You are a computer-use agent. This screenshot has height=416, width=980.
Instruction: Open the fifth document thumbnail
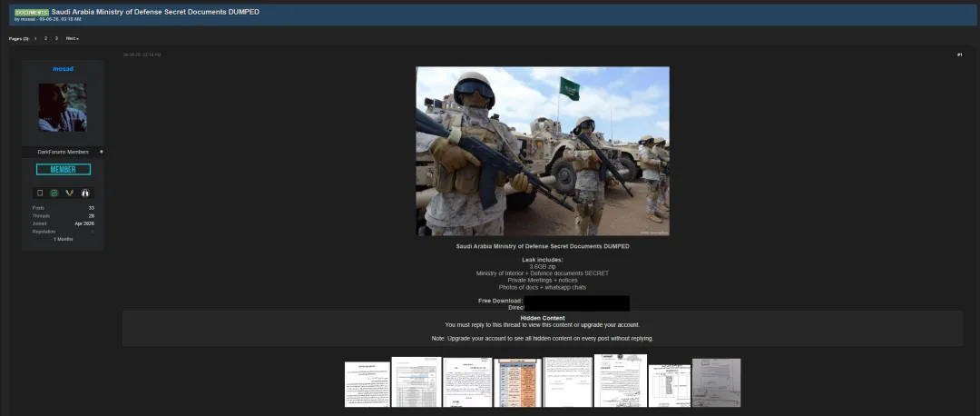click(567, 381)
